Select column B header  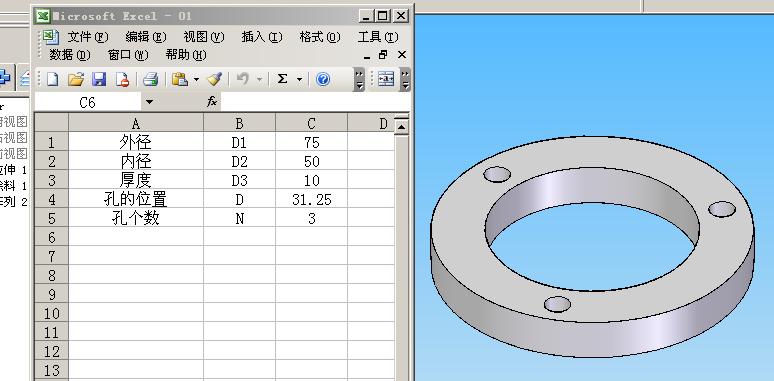click(x=239, y=123)
